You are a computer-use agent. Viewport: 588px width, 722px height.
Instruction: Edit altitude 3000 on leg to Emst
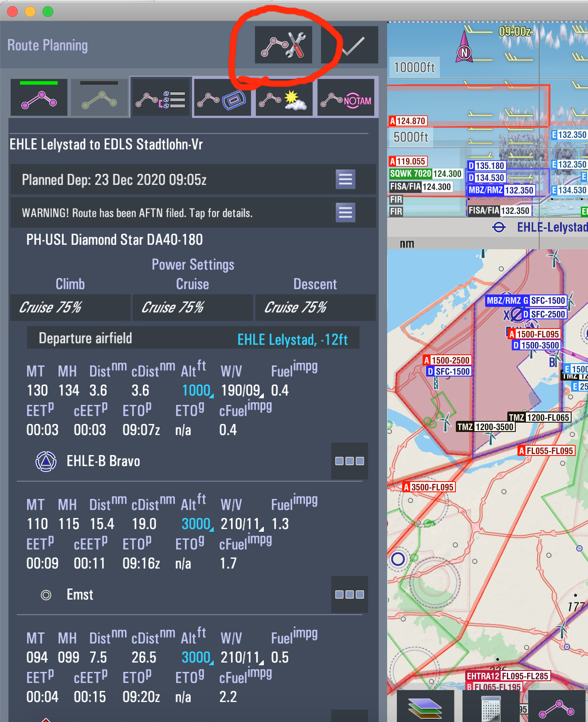197,524
